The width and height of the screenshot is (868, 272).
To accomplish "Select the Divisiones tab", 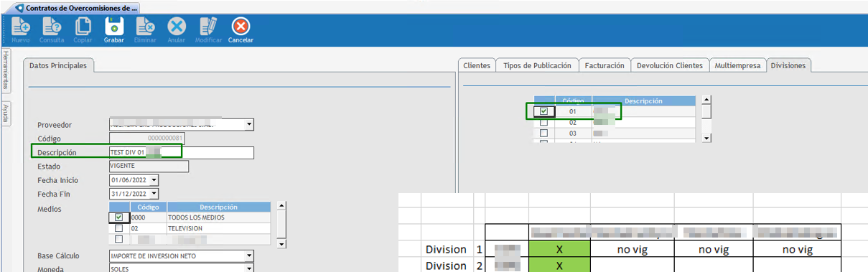I will point(789,65).
